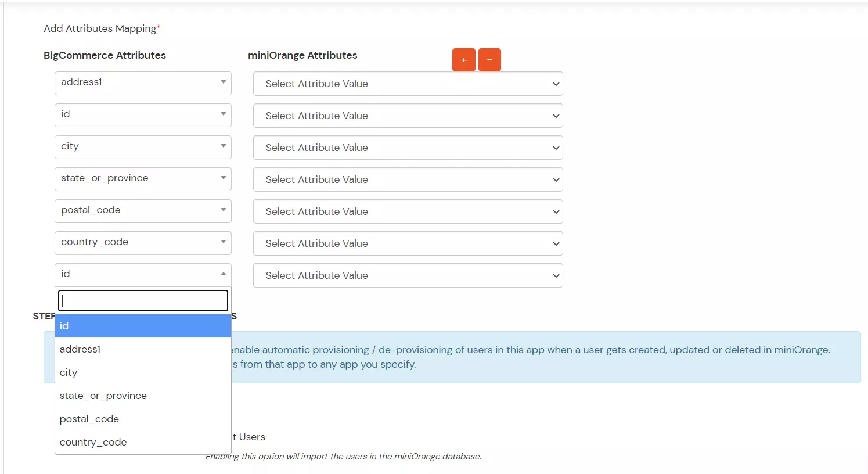Viewport: 868px width, 474px height.
Task: Choose 'postal_code' from the dropdown list
Action: (x=143, y=419)
